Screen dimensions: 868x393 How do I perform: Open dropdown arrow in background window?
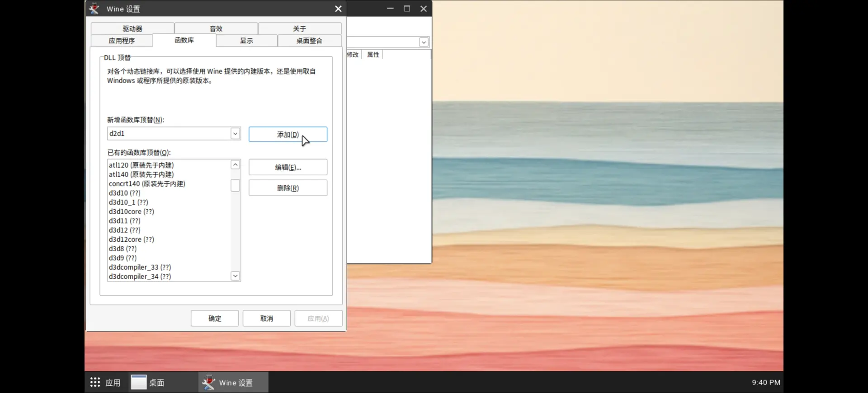(424, 42)
